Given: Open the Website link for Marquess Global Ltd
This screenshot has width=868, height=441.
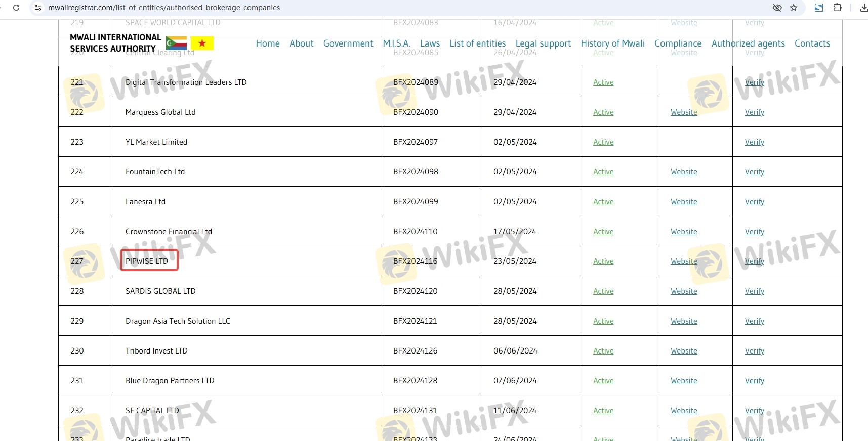Looking at the screenshot, I should 684,112.
